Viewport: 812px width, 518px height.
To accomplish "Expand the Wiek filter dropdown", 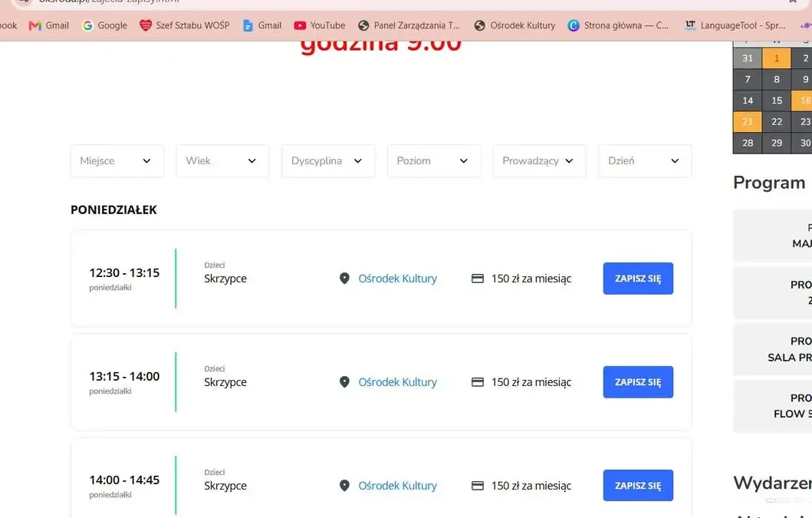I will point(222,160).
